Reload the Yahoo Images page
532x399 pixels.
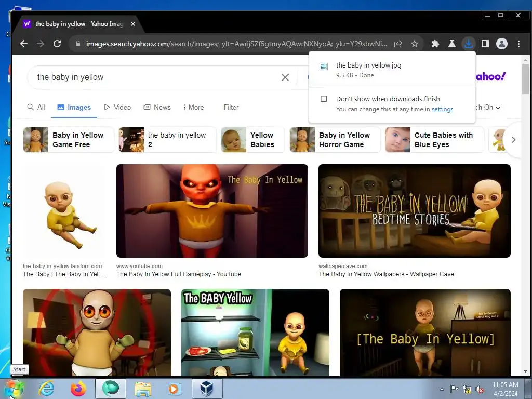pyautogui.click(x=57, y=44)
